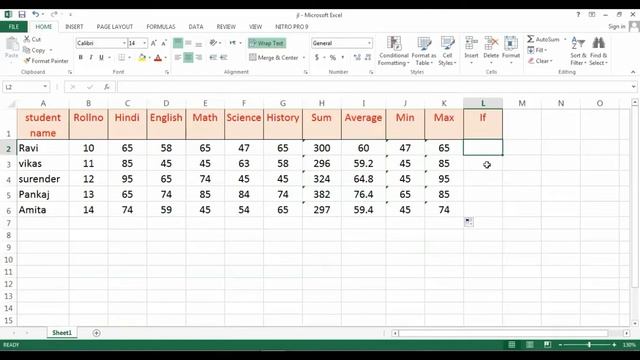Toggle align right
Viewport: 640px width, 360px height.
(199, 58)
